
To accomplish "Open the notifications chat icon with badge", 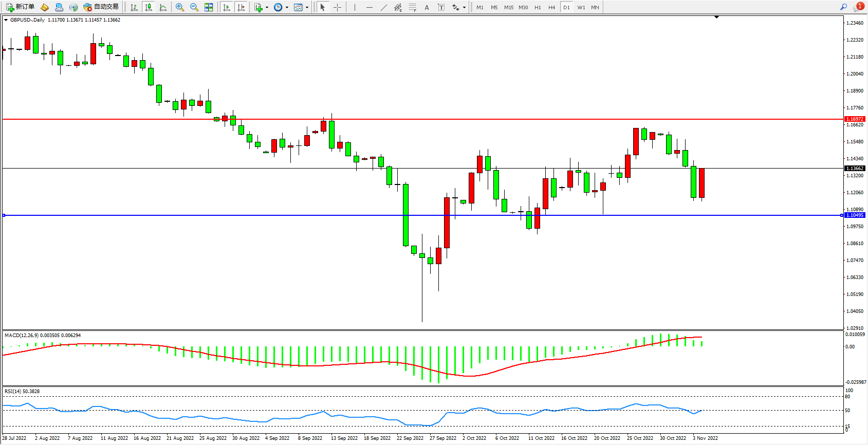I will pyautogui.click(x=858, y=7).
